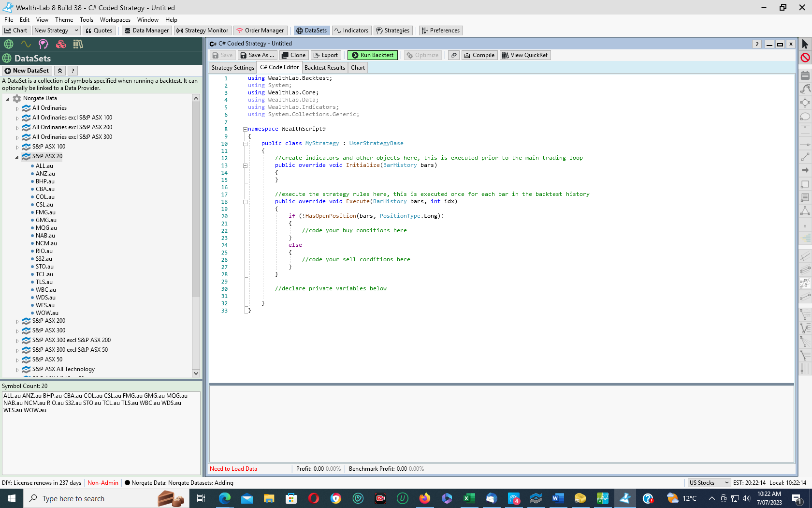Select the arrow cursor drawing tool

coord(805,44)
